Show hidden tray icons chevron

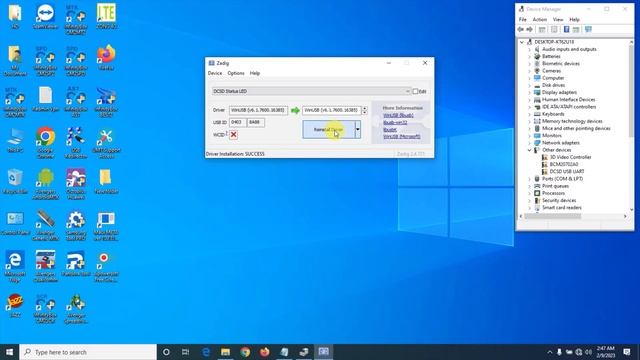pos(549,352)
